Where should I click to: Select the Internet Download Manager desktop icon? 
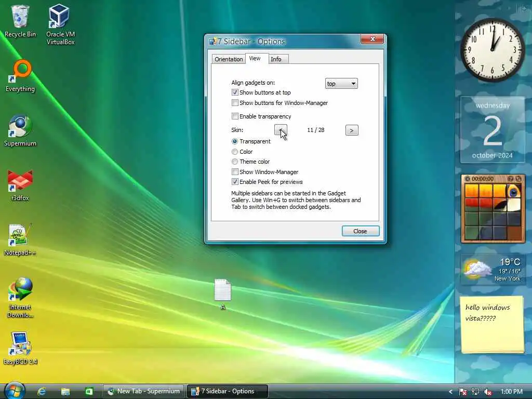(x=20, y=298)
